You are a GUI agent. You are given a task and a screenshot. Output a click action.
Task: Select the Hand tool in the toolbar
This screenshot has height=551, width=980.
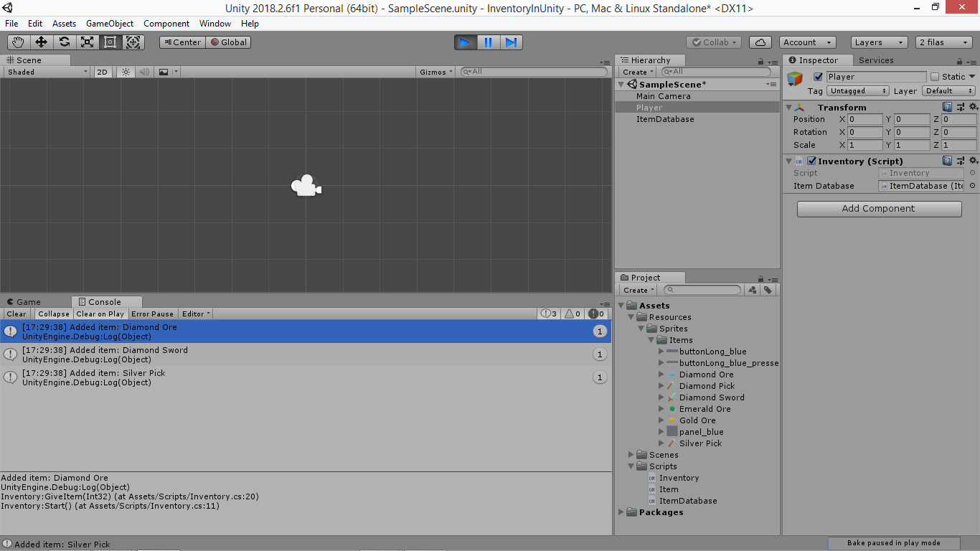18,42
